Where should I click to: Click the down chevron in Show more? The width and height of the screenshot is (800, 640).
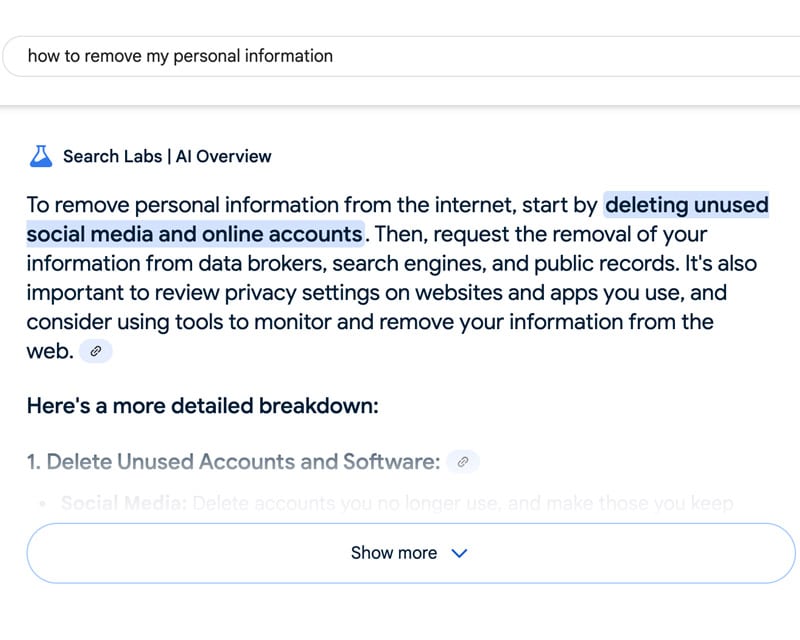(x=459, y=553)
